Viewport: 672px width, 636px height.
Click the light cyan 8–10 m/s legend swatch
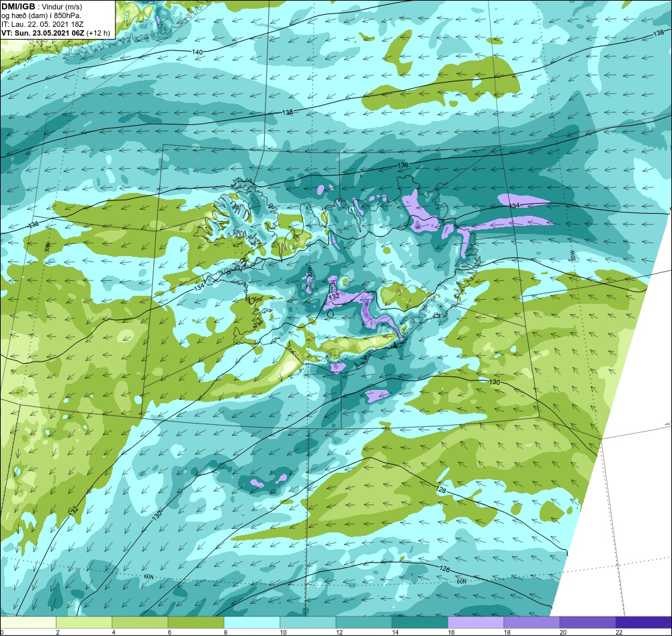point(252,622)
